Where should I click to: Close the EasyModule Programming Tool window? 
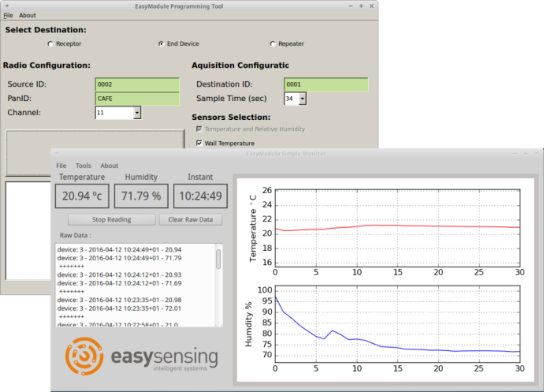tap(371, 6)
